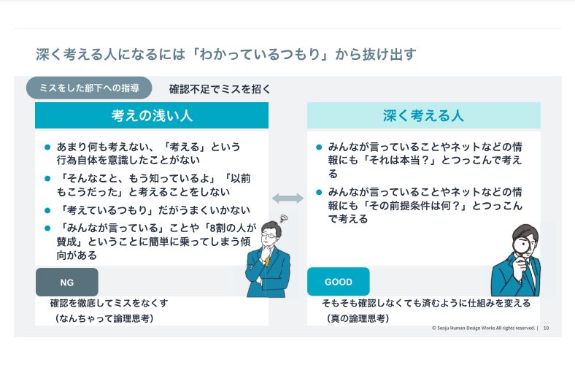Click the GOOD label box
The image size is (575, 392).
point(338,282)
